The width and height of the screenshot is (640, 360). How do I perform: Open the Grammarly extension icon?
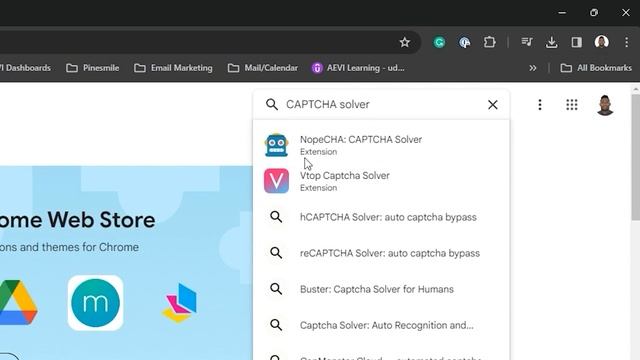pyautogui.click(x=439, y=42)
